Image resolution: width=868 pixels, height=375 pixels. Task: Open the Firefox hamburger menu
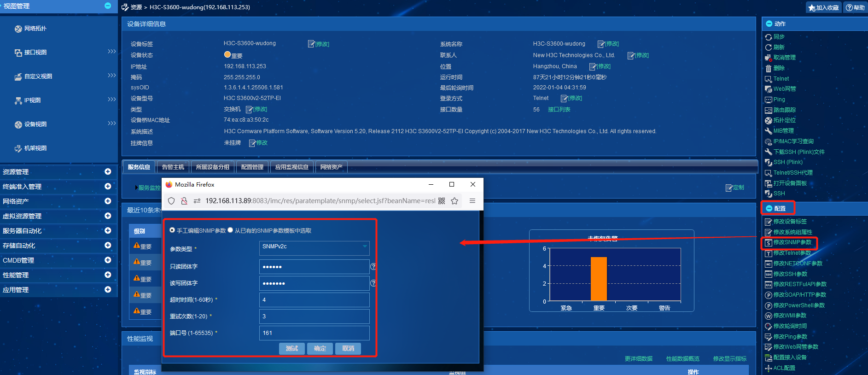(472, 201)
